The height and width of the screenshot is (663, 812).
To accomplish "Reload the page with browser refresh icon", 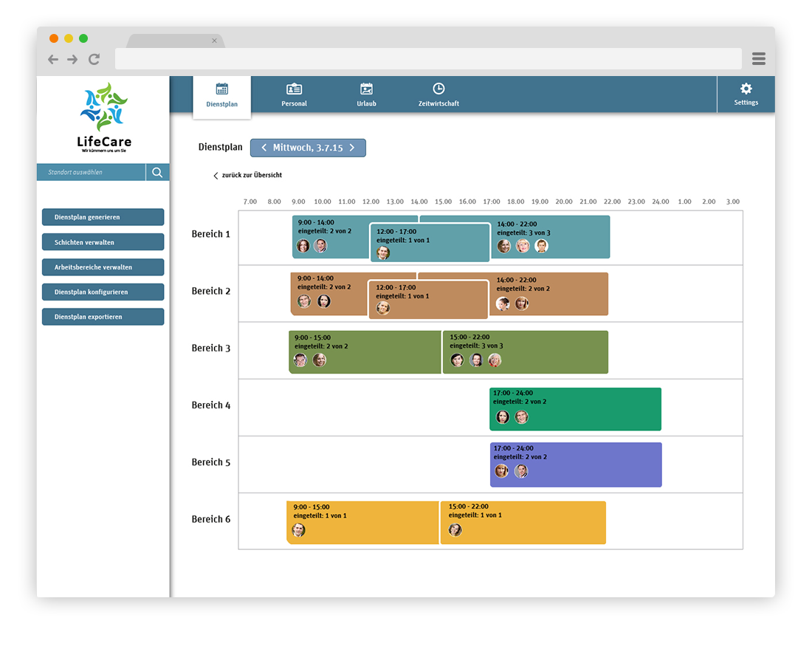I will (94, 59).
